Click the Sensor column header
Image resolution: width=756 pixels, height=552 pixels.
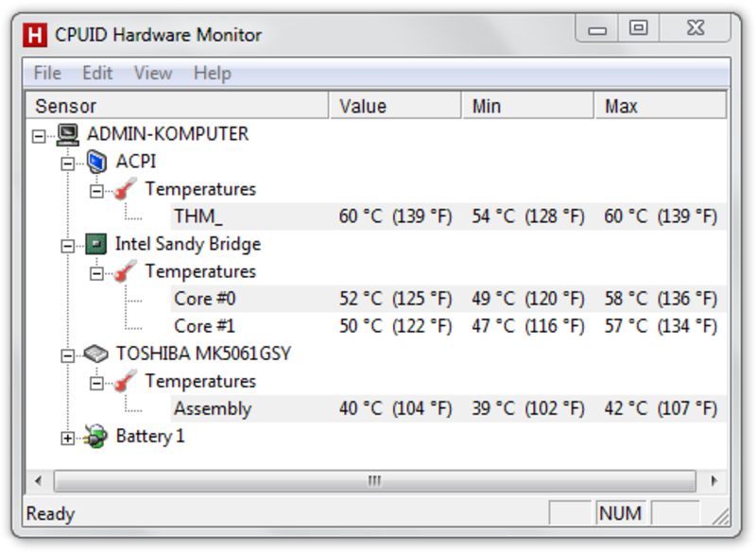point(177,106)
